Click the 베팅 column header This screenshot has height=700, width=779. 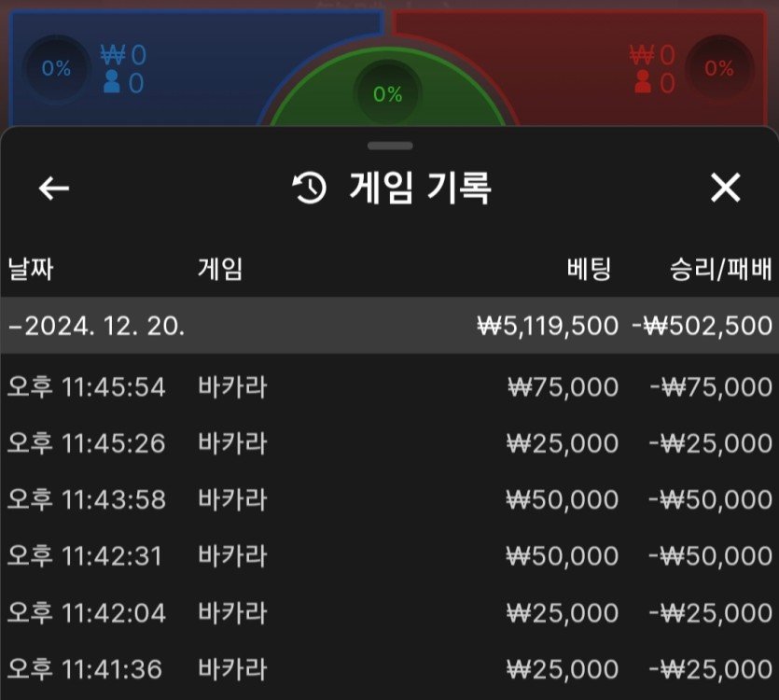point(589,270)
